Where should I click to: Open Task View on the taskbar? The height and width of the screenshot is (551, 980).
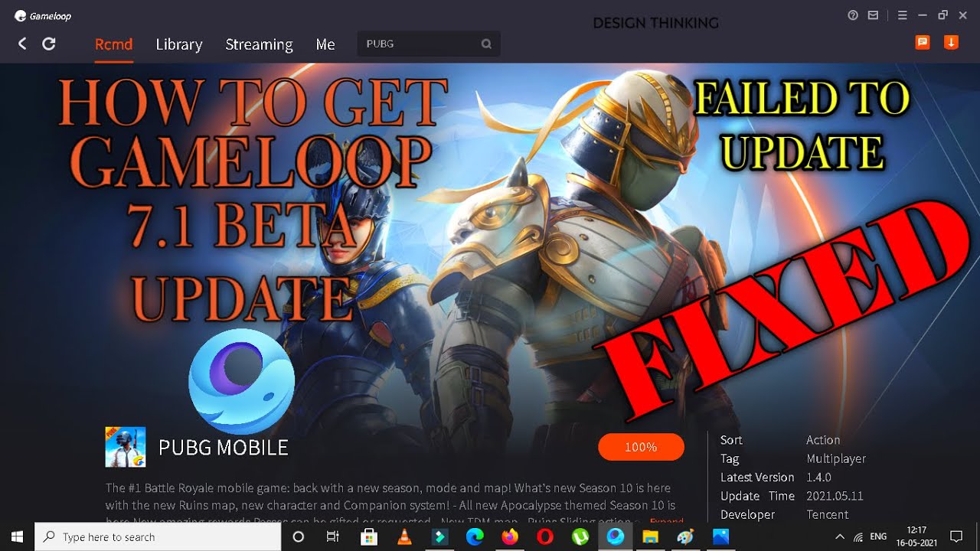point(333,536)
